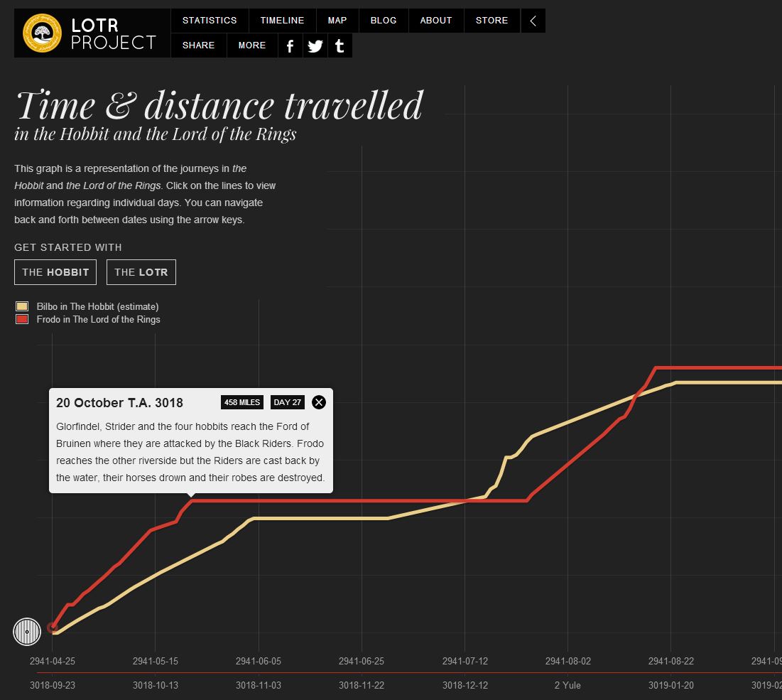Image resolution: width=782 pixels, height=700 pixels.
Task: Select the Bilbo in The Hobbit legend label
Action: 97,306
